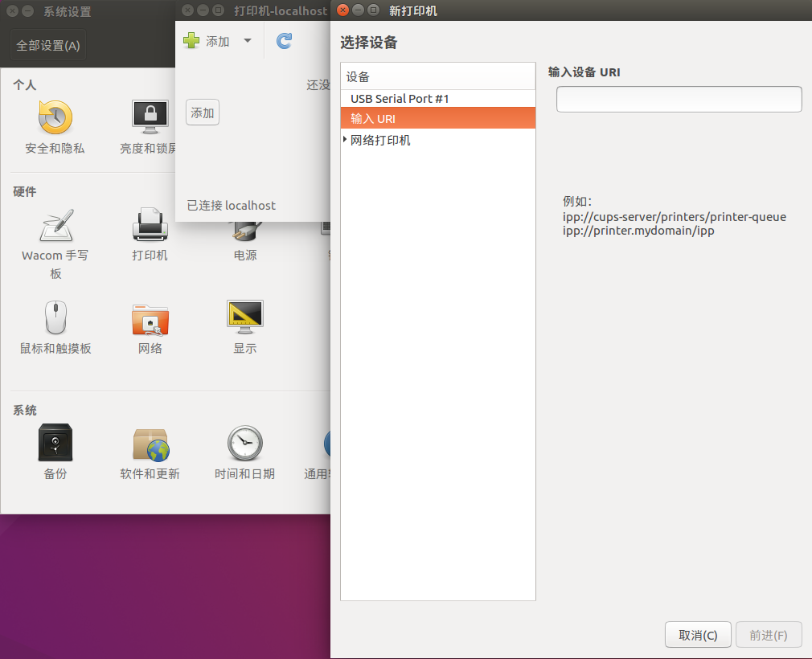Open the 备份 backup safe icon
Image resolution: width=812 pixels, height=659 pixels.
tap(55, 452)
